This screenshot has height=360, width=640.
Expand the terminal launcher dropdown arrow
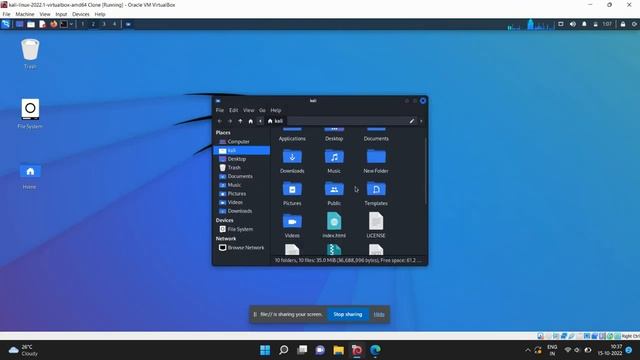[x=71, y=24]
